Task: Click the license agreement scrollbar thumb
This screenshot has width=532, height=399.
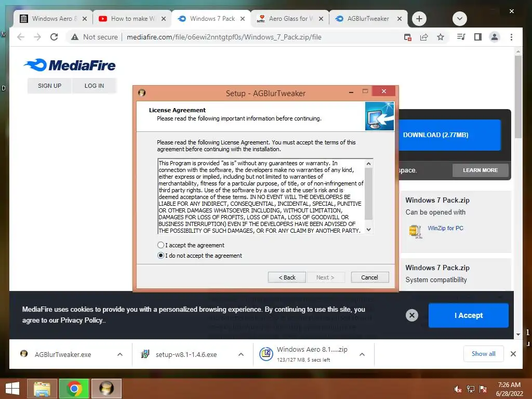Action: 368,194
